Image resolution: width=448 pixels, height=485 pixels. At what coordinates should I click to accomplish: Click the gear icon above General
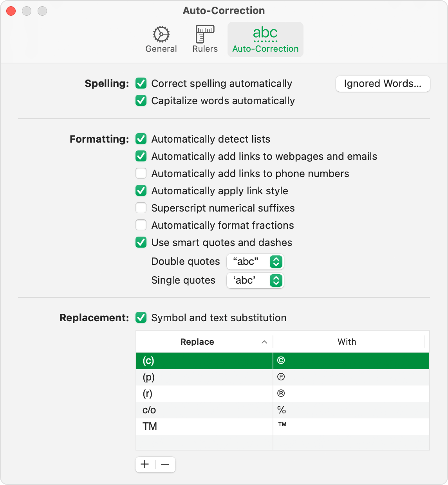coord(161,34)
